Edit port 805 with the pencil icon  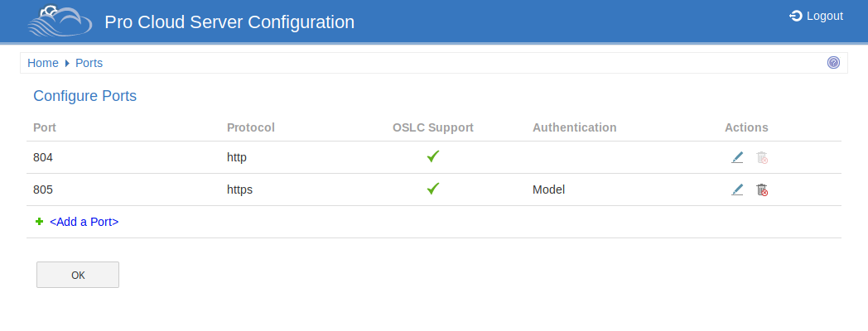737,189
